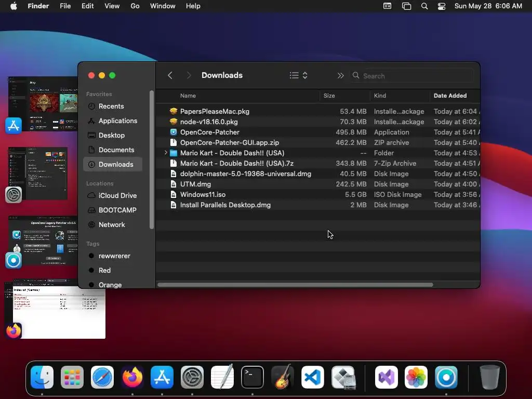This screenshot has height=399, width=532.
Task: Open iCloud Drive in the sidebar
Action: pos(113,196)
